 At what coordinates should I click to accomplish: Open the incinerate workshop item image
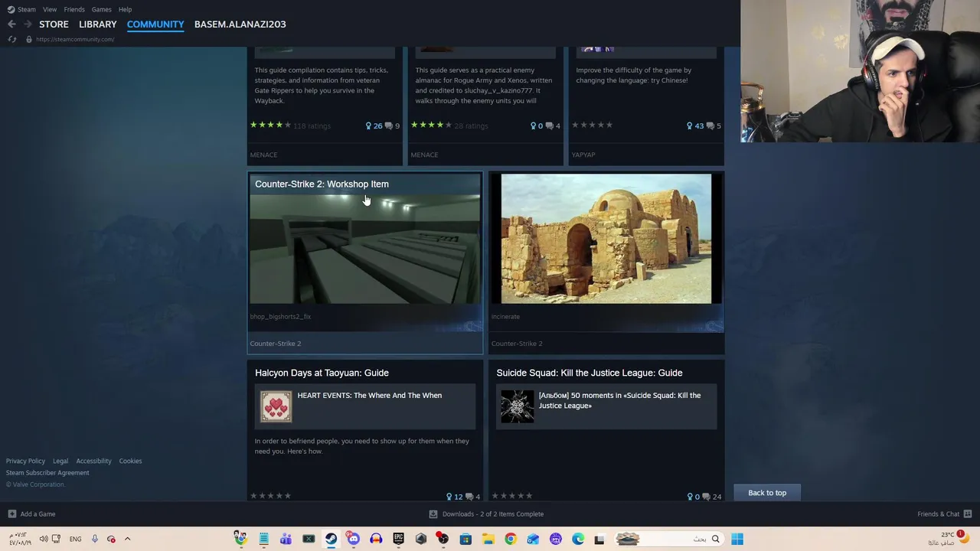[x=606, y=239]
